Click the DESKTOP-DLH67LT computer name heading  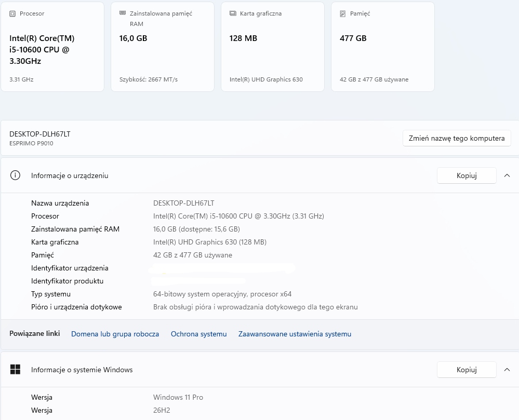pyautogui.click(x=39, y=134)
